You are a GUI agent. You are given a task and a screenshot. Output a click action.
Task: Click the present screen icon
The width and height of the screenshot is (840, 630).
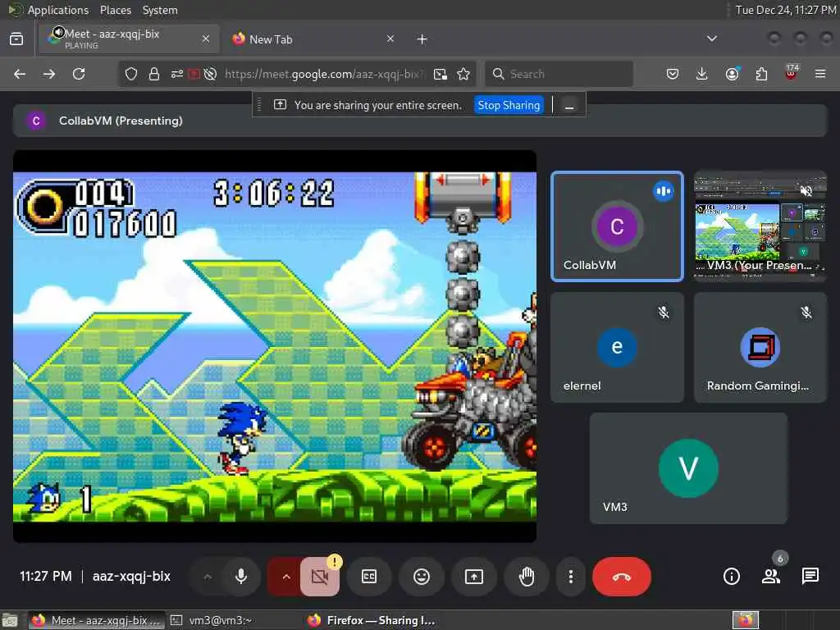pos(474,577)
